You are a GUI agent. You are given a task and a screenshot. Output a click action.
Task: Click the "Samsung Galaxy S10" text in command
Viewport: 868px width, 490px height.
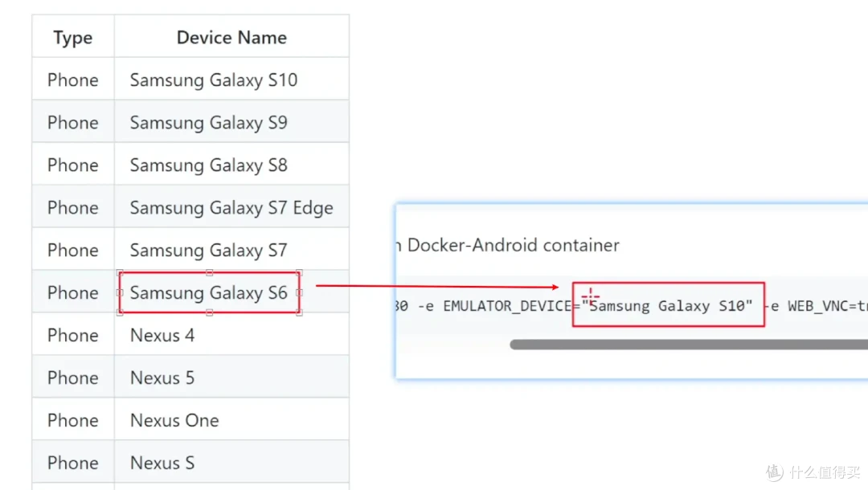click(x=667, y=306)
